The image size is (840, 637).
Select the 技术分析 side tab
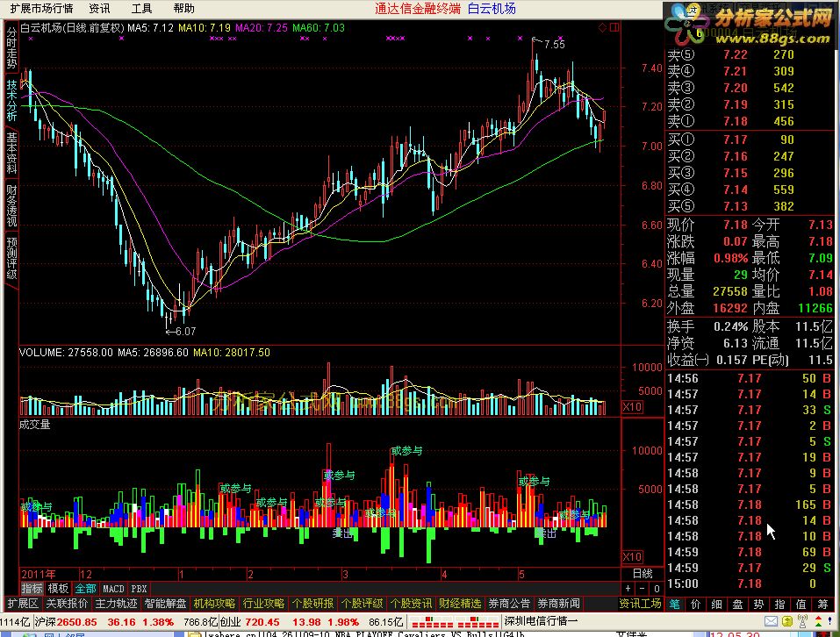[x=11, y=100]
